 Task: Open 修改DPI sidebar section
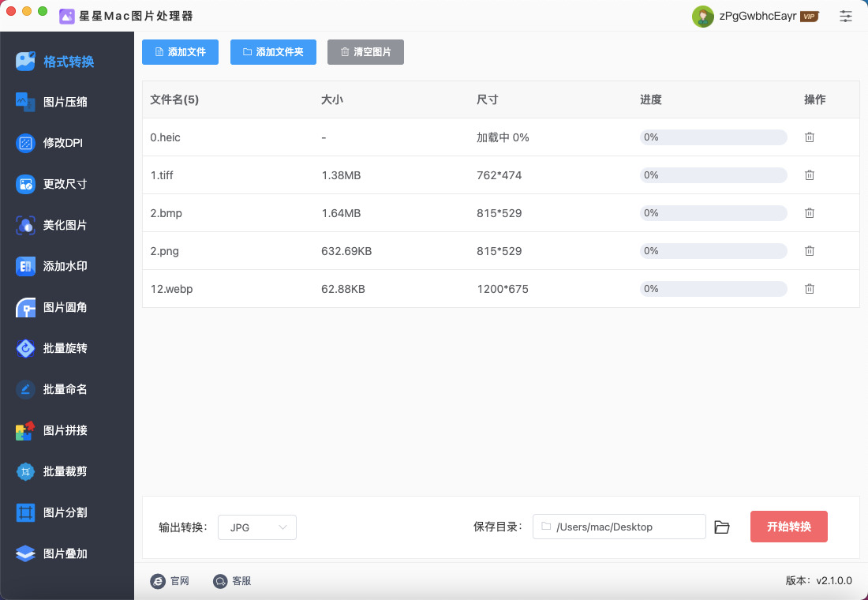point(63,143)
